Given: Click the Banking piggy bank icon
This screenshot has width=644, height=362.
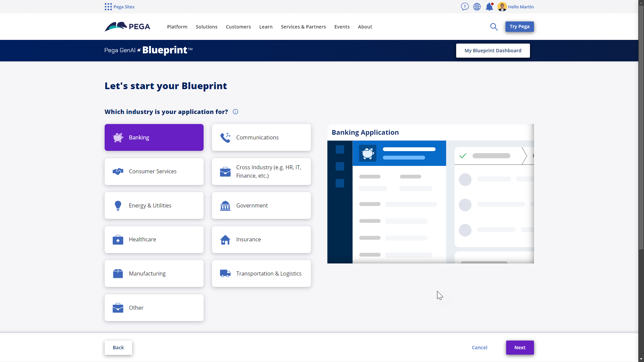Looking at the screenshot, I should [x=118, y=137].
